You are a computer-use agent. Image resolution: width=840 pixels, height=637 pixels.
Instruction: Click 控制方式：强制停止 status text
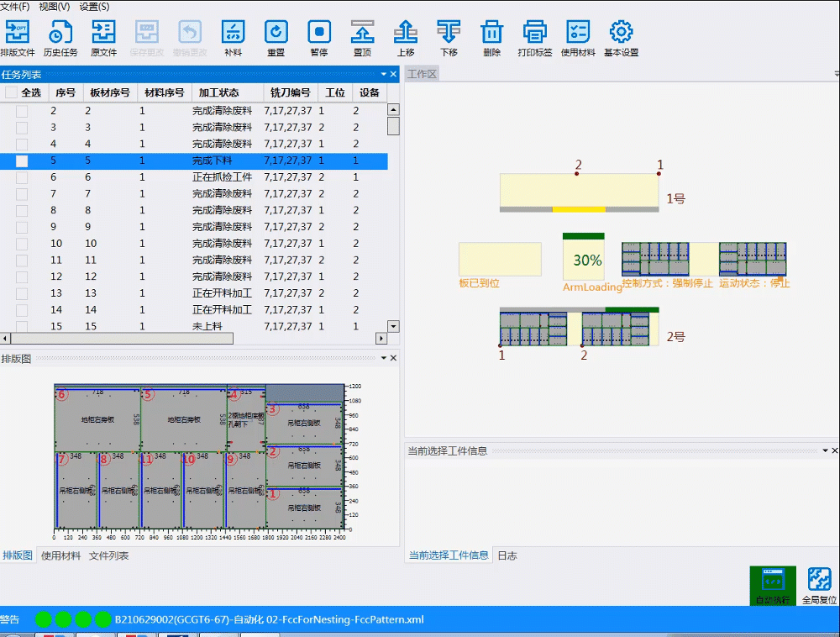pos(668,283)
